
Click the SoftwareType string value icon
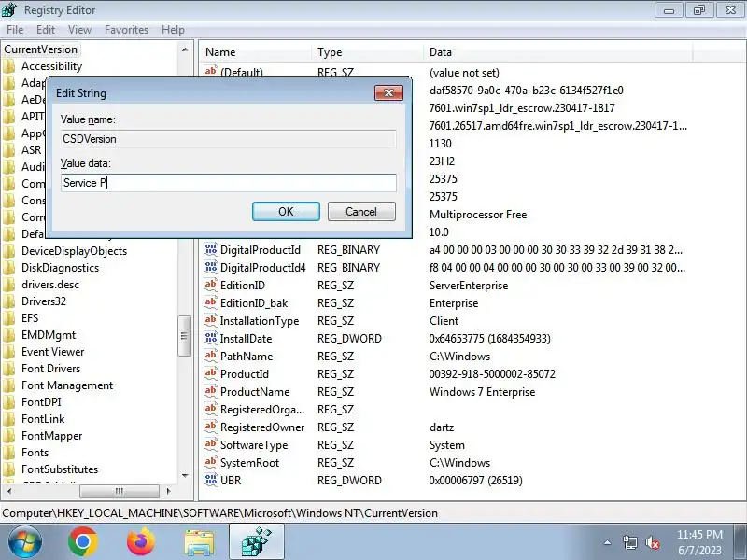[x=211, y=444]
